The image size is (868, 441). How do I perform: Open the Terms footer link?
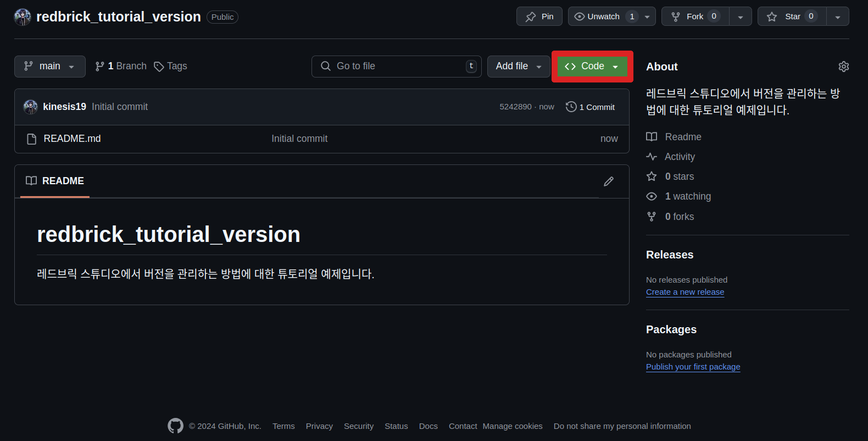[x=283, y=426]
